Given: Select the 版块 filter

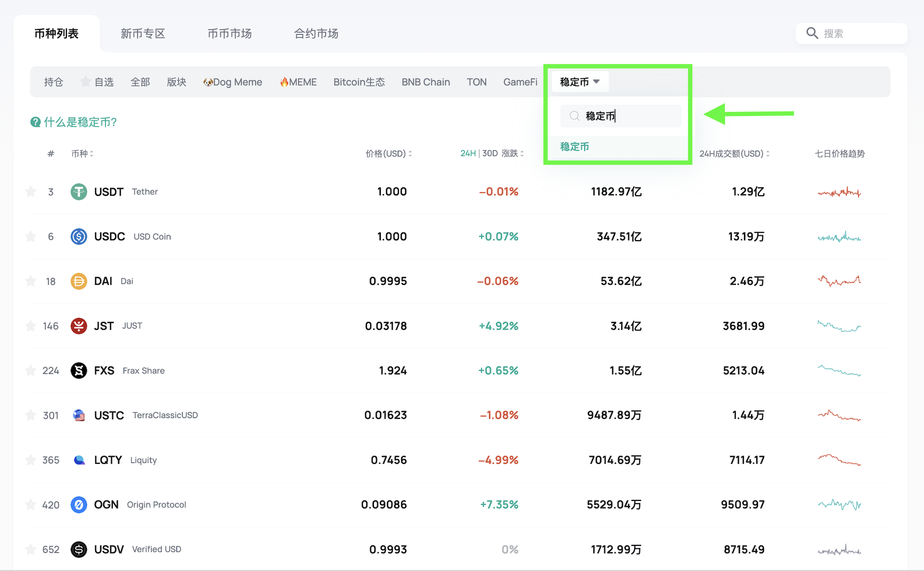Looking at the screenshot, I should pos(176,82).
